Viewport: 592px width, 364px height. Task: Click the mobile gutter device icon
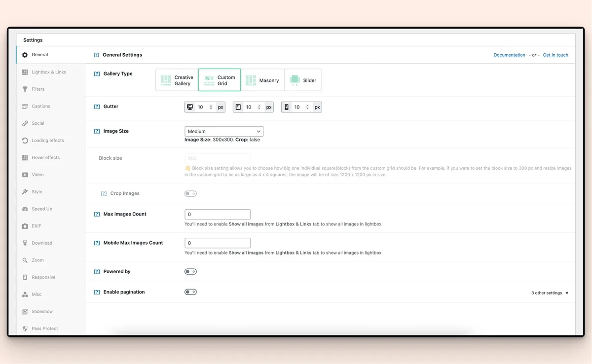(x=287, y=107)
